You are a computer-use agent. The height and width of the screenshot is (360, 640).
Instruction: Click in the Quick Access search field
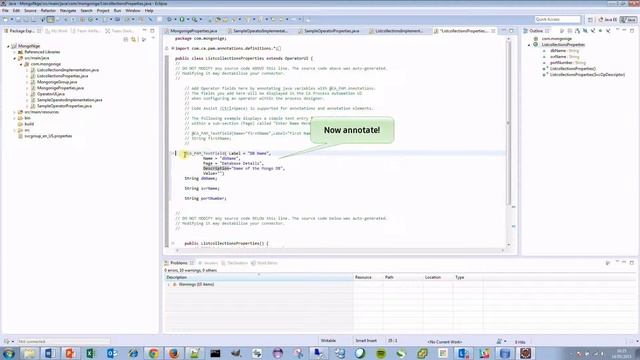(558, 19)
